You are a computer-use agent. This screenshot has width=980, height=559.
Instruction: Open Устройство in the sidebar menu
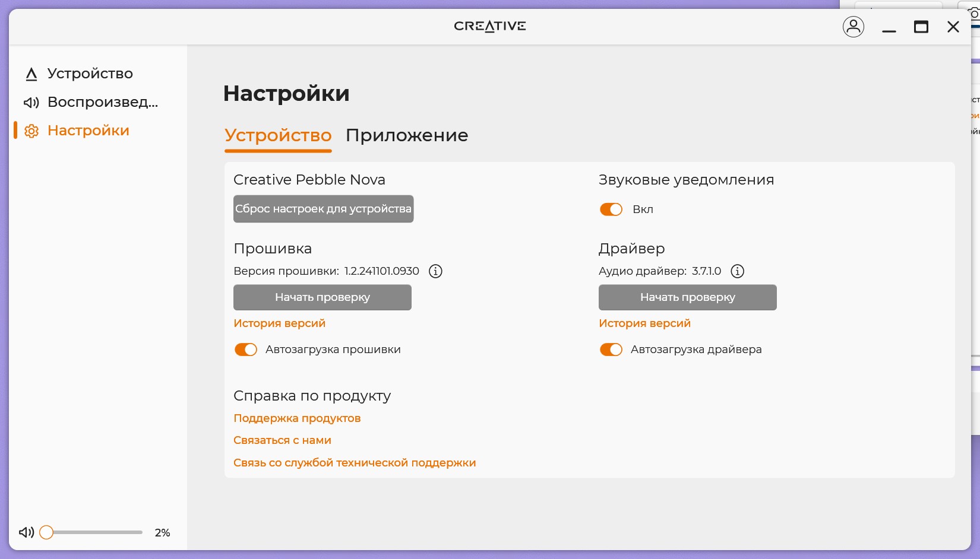[90, 74]
